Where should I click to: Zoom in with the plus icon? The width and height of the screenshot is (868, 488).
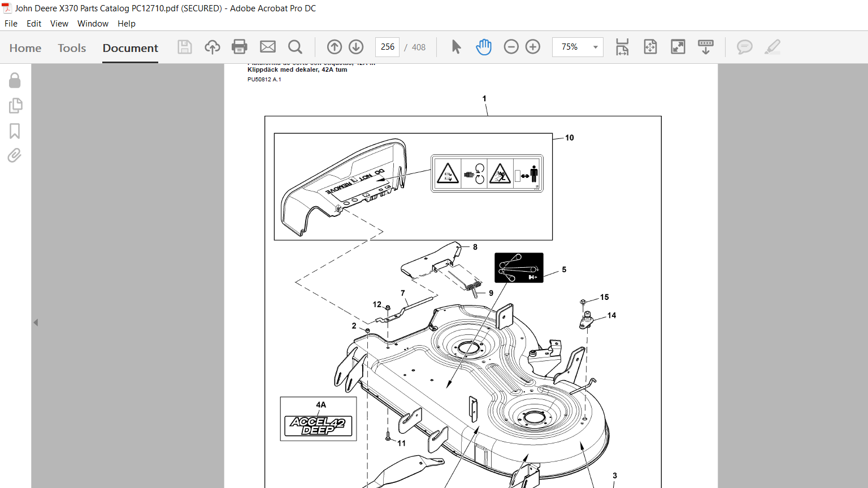(x=533, y=47)
